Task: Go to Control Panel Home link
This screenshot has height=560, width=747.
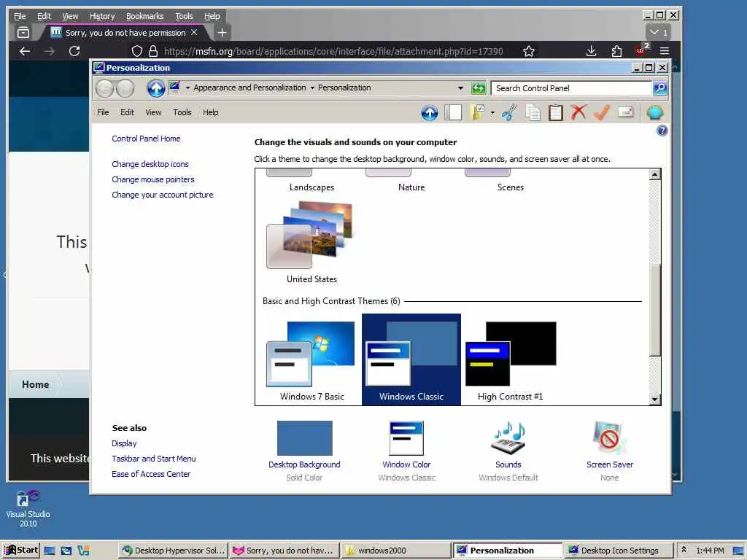Action: [x=146, y=139]
